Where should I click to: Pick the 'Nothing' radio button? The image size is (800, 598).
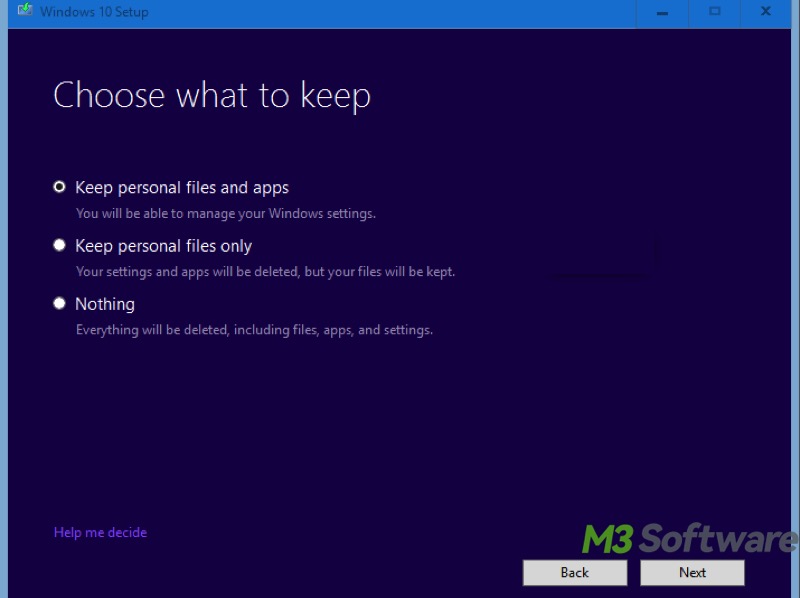(x=60, y=303)
